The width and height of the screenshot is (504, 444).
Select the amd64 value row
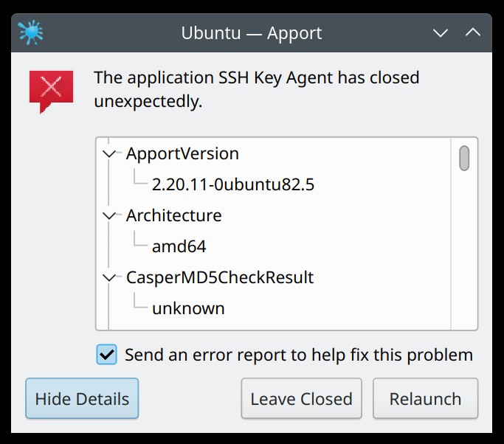[179, 246]
